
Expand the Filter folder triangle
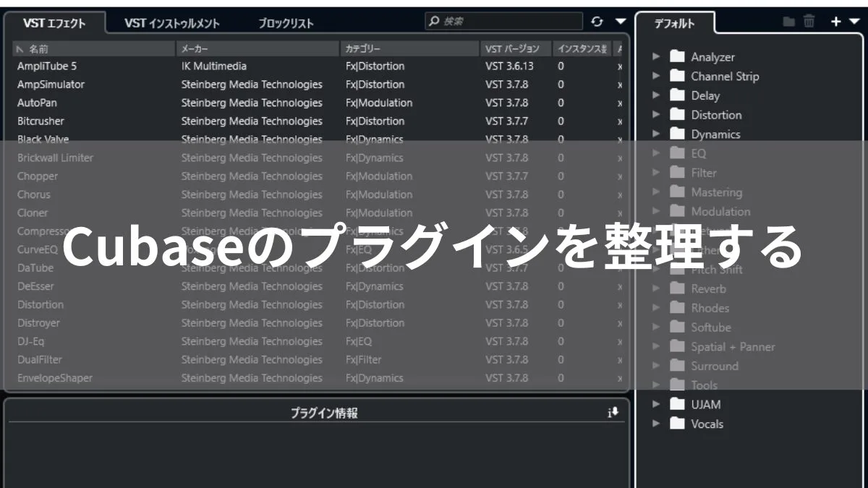point(657,173)
